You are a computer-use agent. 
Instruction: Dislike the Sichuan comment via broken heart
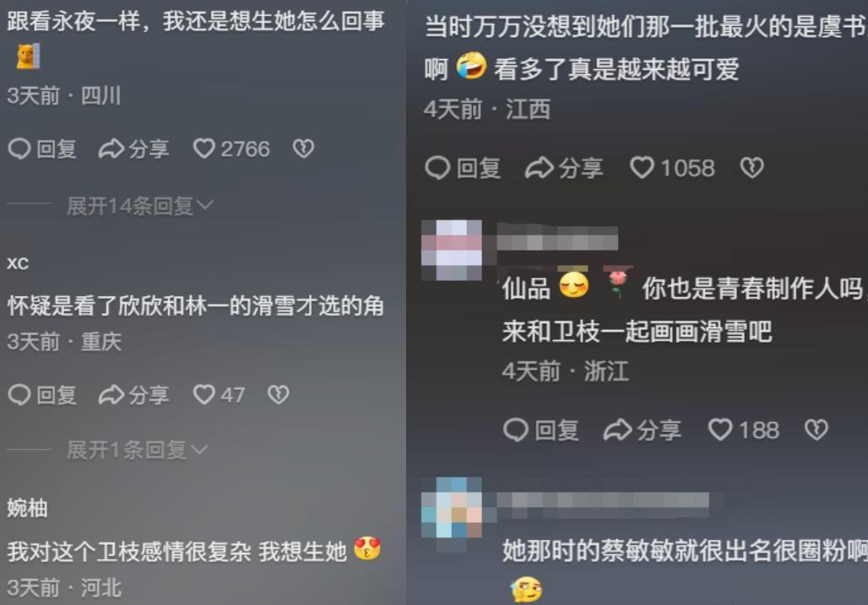pos(303,149)
